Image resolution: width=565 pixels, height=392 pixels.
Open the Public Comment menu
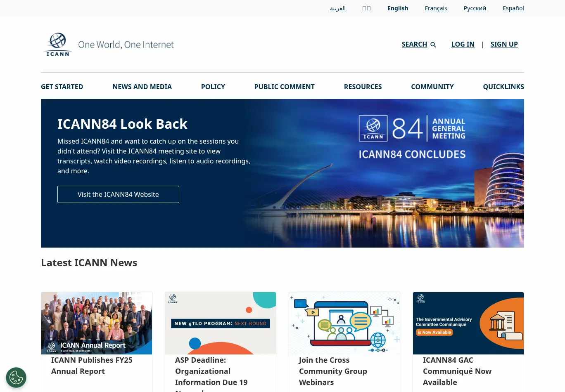[284, 87]
